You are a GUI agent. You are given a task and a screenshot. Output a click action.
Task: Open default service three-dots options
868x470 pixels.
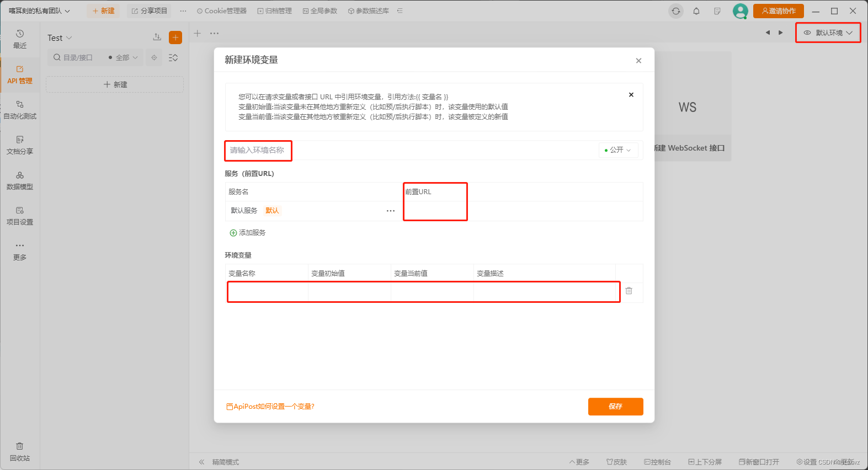pos(391,211)
